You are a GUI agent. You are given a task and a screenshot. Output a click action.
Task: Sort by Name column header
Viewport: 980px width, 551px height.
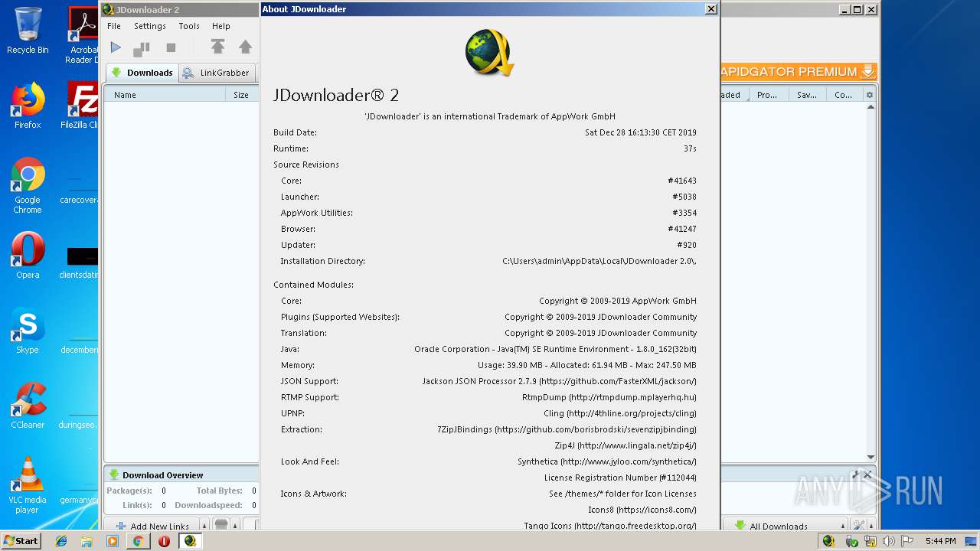tap(165, 95)
